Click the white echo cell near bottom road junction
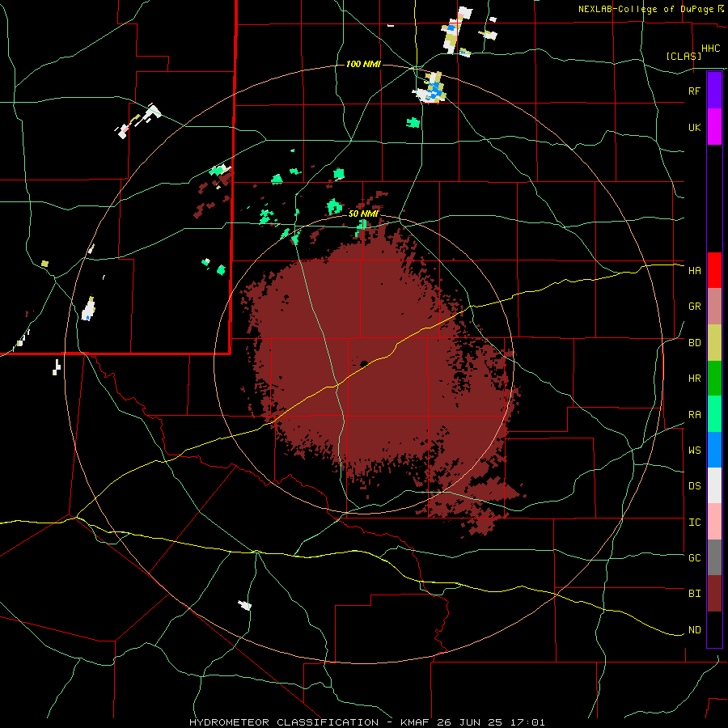The height and width of the screenshot is (728, 728). [245, 605]
